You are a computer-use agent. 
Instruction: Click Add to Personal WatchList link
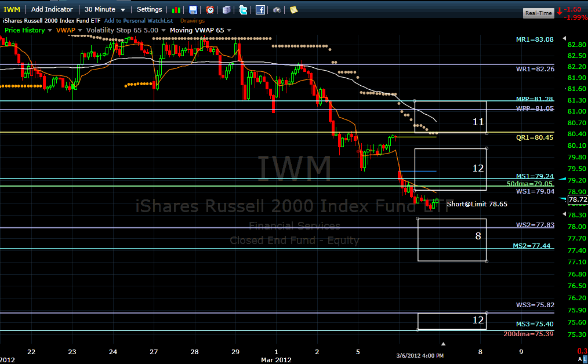[x=139, y=21]
